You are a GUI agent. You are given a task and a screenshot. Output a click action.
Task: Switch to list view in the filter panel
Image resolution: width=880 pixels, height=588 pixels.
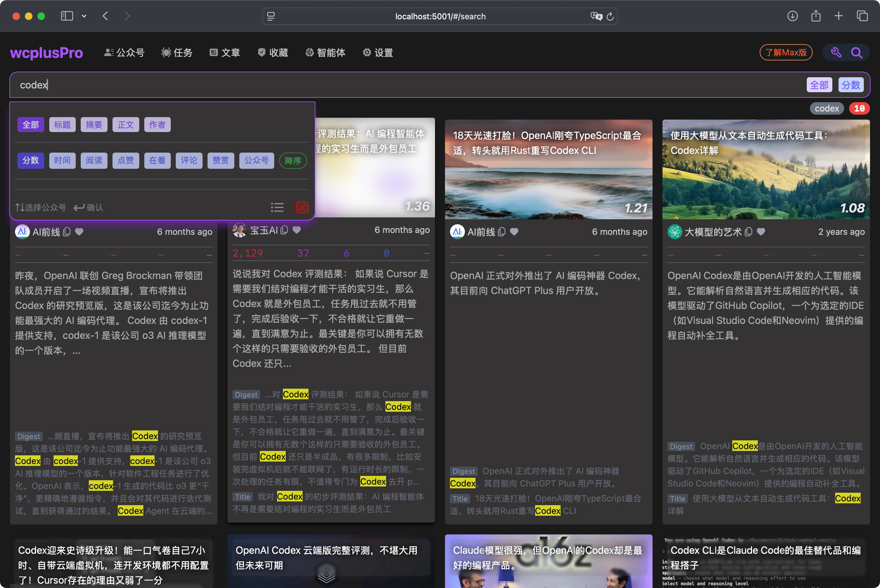click(x=277, y=207)
